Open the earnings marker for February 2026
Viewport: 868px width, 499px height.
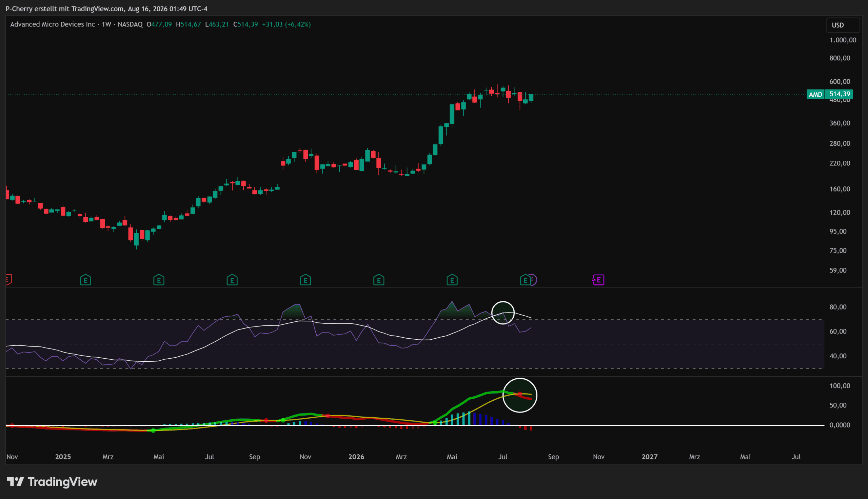point(379,280)
